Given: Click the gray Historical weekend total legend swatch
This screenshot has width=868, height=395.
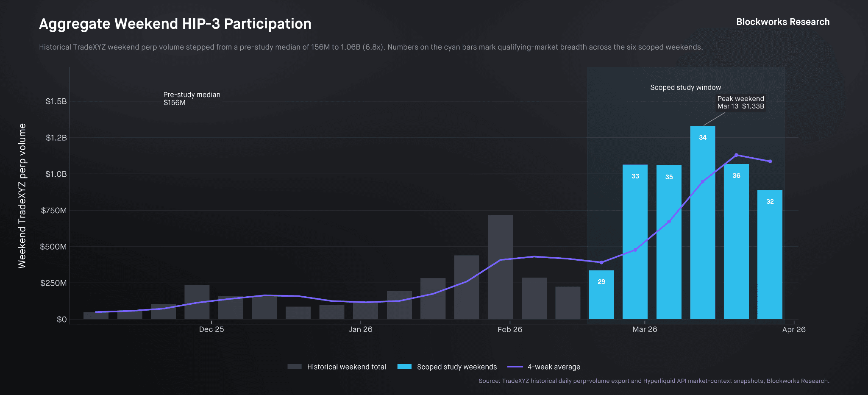Looking at the screenshot, I should click(x=295, y=367).
